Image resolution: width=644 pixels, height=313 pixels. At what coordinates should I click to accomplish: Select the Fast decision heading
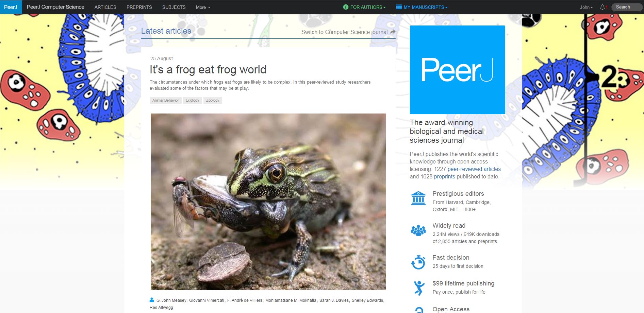[451, 258]
